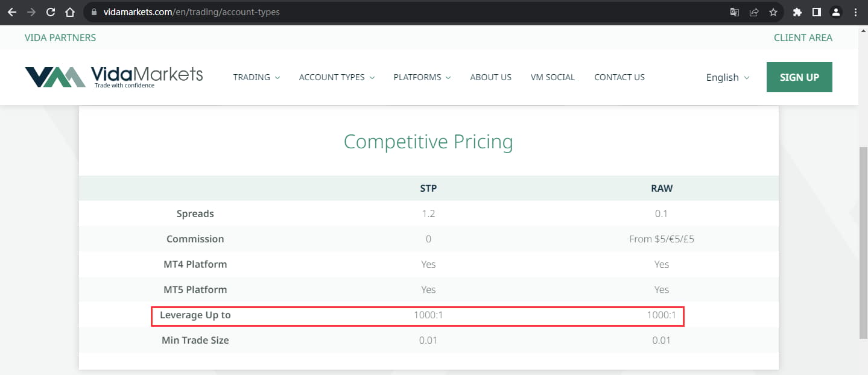Image resolution: width=868 pixels, height=375 pixels.
Task: Toggle the browser side panel icon
Action: point(816,12)
